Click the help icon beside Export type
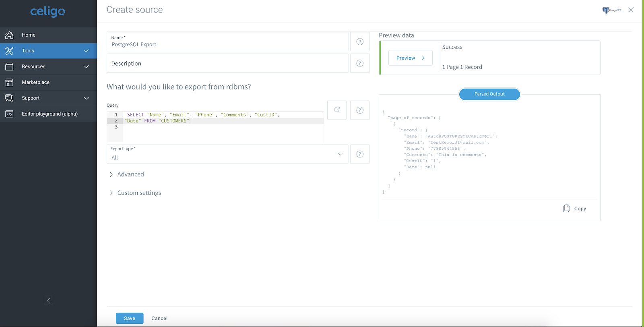The height and width of the screenshot is (327, 644). [360, 154]
